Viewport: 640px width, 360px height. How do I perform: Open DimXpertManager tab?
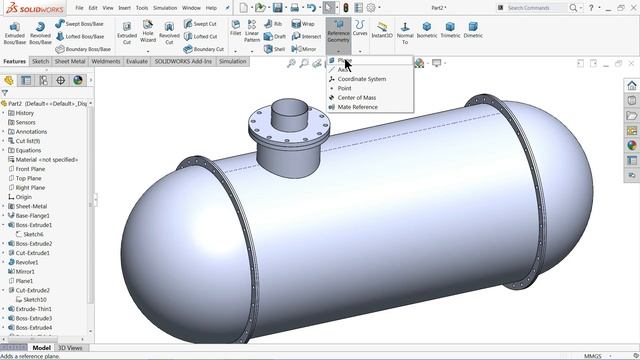60,80
